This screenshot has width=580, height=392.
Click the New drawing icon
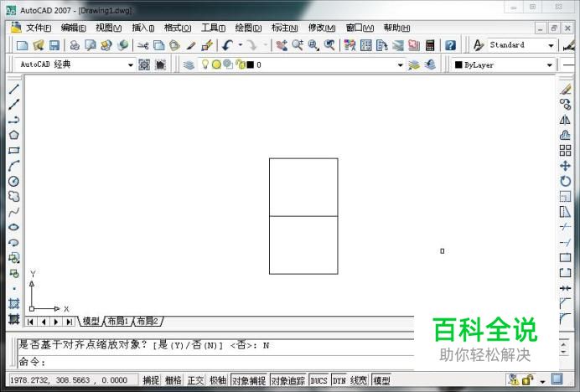click(22, 45)
